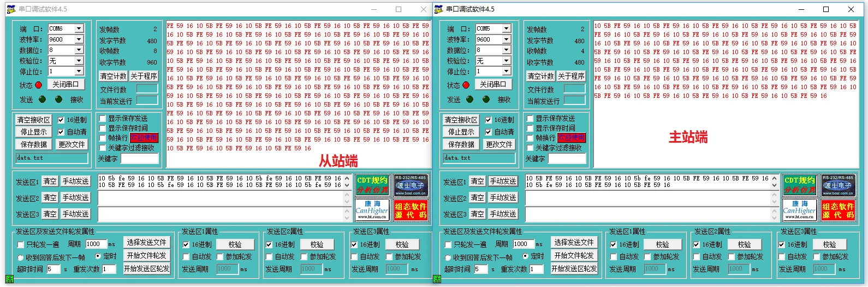Enable 帧换行 checkbox in COM6 window
This screenshot has height=287, width=868.
point(103,138)
